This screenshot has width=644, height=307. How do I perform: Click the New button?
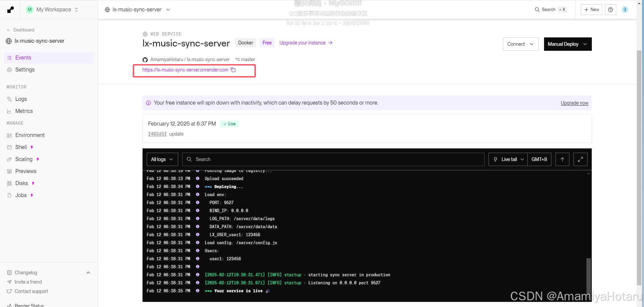click(591, 10)
